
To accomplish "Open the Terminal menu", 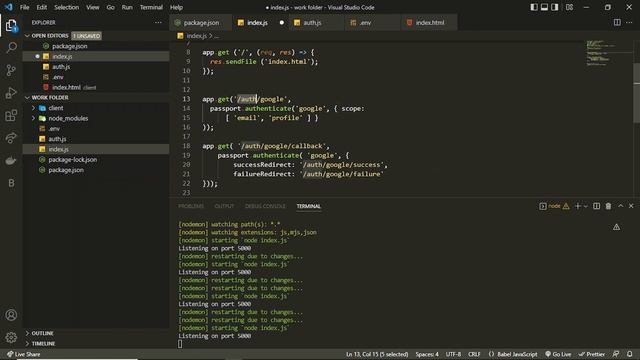I will pyautogui.click(x=151, y=7).
